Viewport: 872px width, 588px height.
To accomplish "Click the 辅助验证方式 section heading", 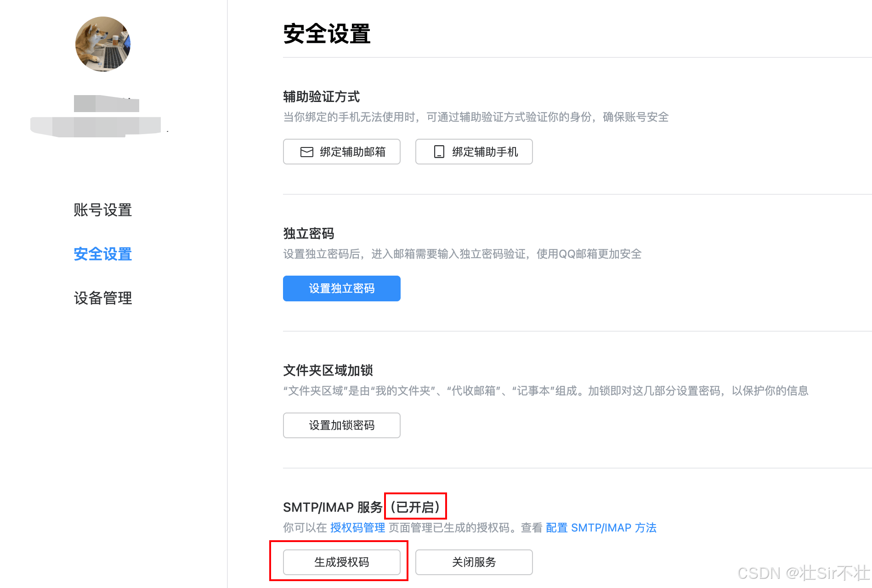I will click(321, 97).
